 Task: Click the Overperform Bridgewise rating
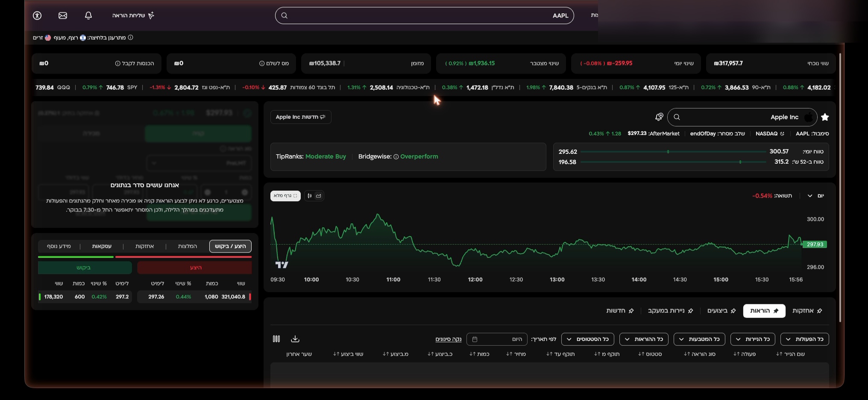pos(419,156)
